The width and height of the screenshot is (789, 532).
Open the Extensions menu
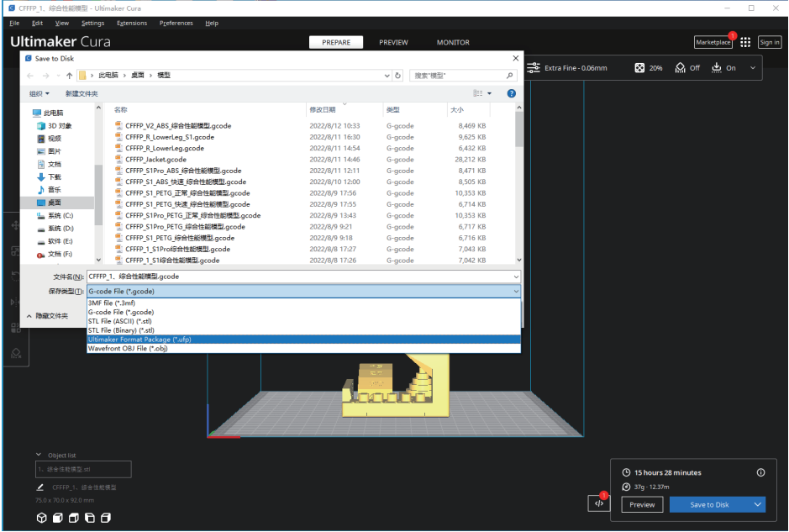pyautogui.click(x=132, y=24)
